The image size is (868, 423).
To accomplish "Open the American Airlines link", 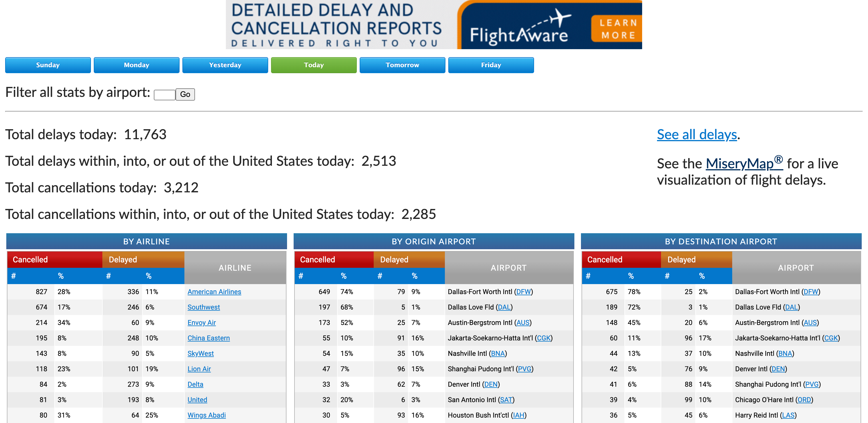I will [214, 292].
